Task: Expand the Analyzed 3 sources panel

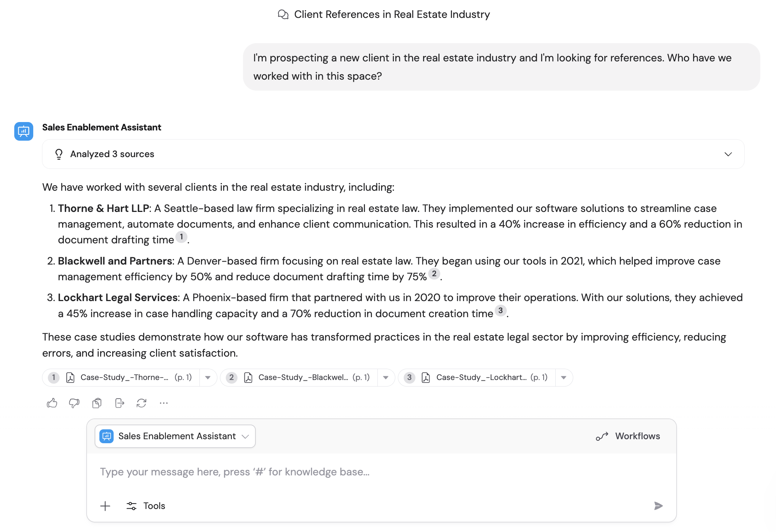Action: click(728, 154)
